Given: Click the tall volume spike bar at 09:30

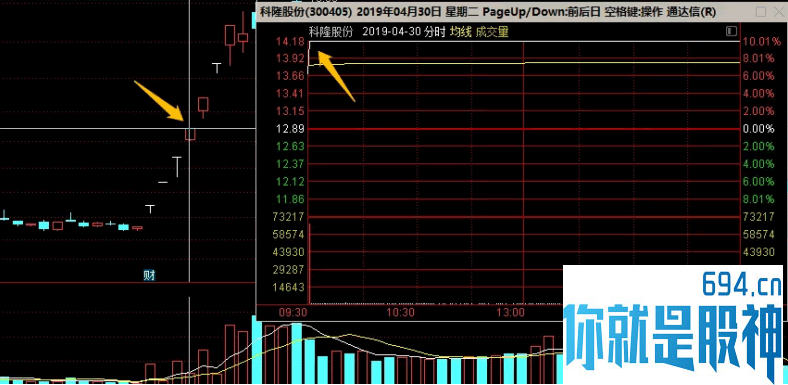Looking at the screenshot, I should click(x=310, y=263).
